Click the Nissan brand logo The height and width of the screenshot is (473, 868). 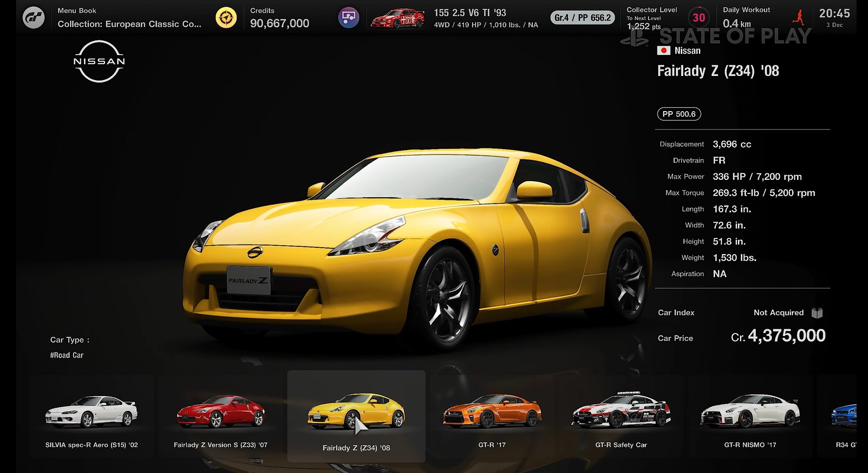99,62
